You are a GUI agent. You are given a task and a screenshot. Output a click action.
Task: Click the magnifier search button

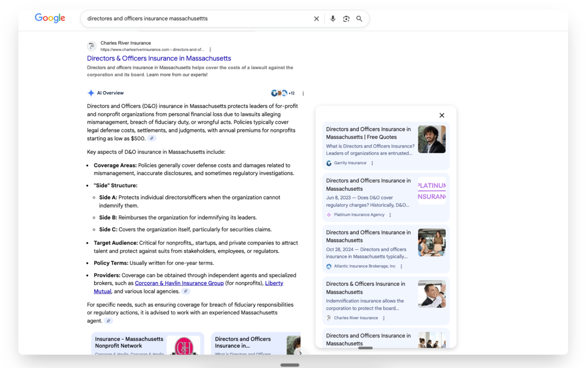coord(359,19)
